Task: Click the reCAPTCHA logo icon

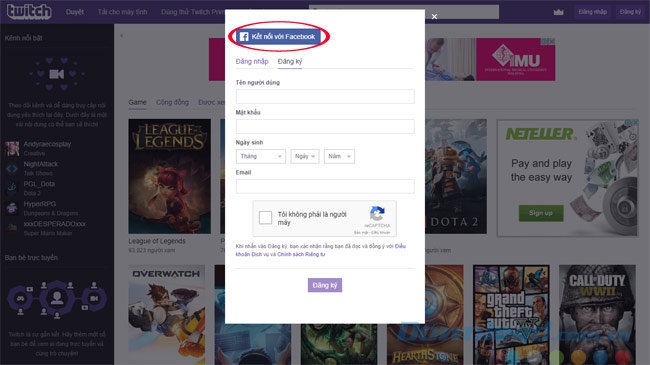Action: (x=377, y=213)
